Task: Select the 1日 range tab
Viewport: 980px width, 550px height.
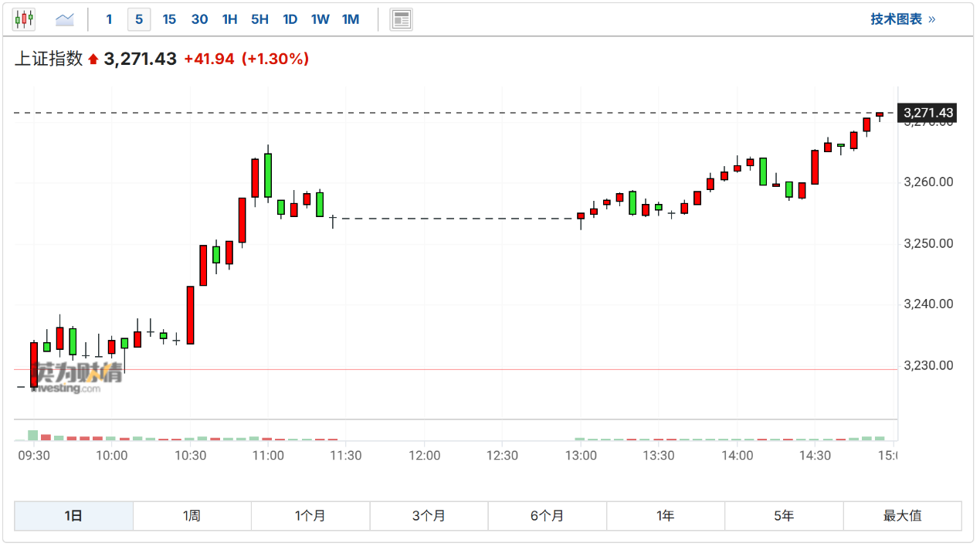Action: tap(74, 516)
